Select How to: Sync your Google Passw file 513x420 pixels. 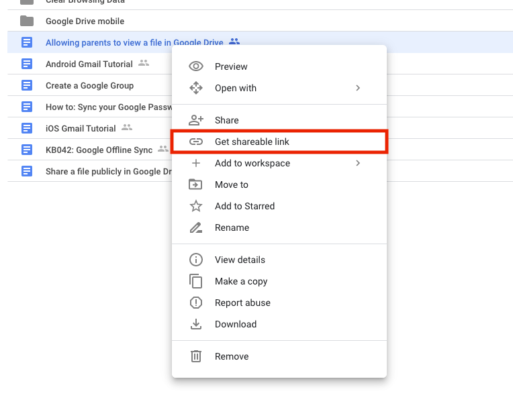(x=109, y=107)
